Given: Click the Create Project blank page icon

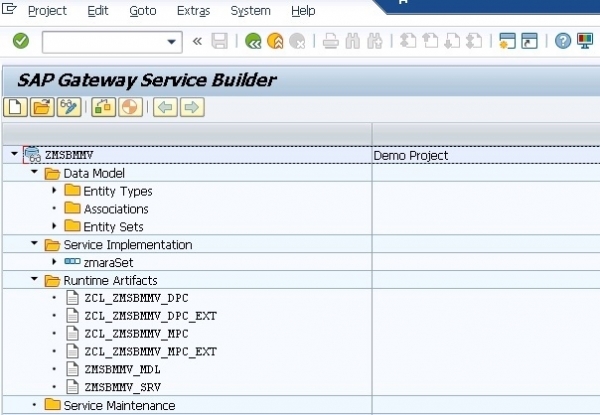Looking at the screenshot, I should coord(15,107).
